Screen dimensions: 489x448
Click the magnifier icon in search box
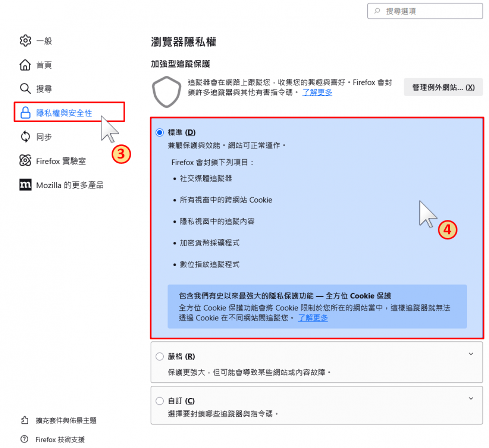tap(377, 11)
